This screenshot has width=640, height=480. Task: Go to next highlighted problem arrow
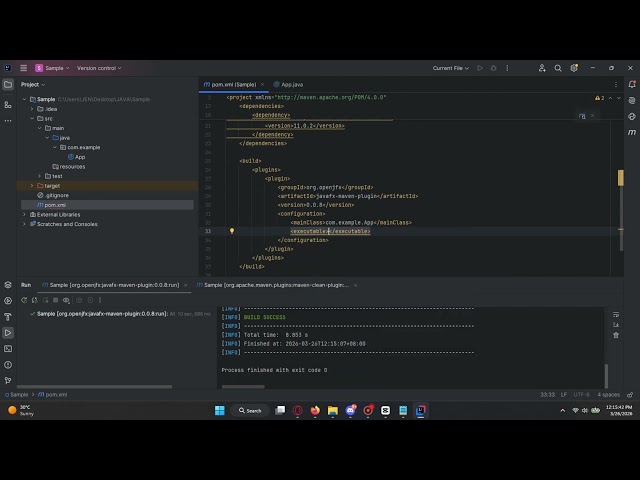coord(619,98)
